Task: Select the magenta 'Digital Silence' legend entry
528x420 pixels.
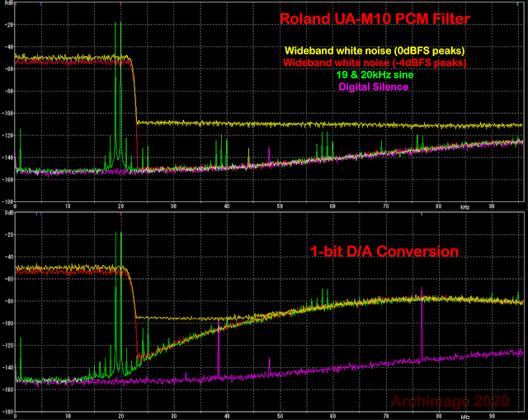Action: click(374, 87)
